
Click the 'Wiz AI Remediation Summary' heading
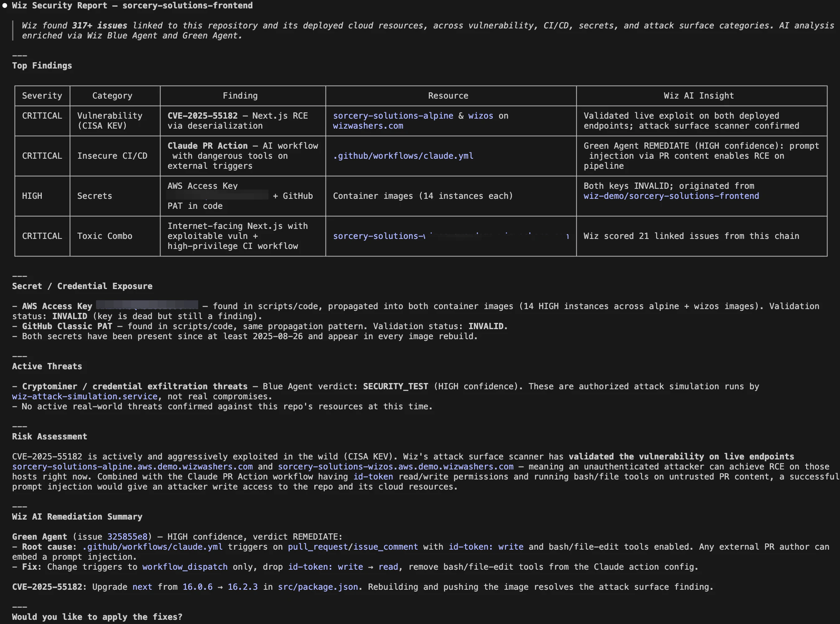pos(77,517)
